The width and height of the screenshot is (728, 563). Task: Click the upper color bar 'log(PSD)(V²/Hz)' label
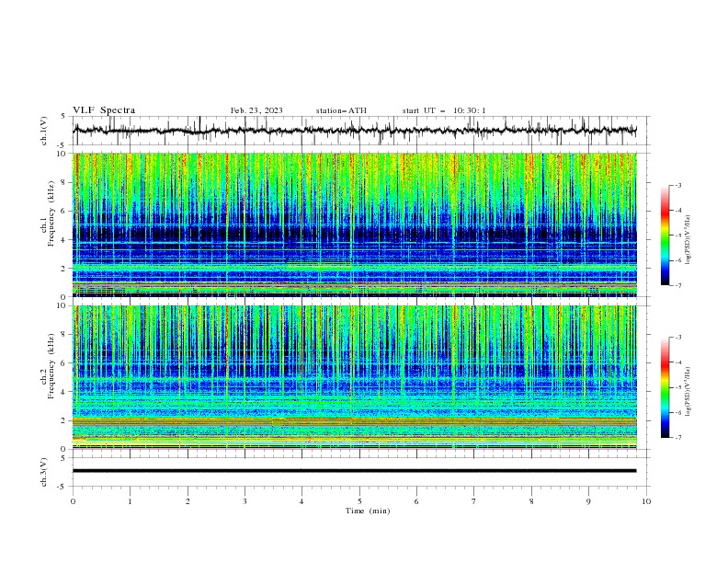pyautogui.click(x=688, y=240)
